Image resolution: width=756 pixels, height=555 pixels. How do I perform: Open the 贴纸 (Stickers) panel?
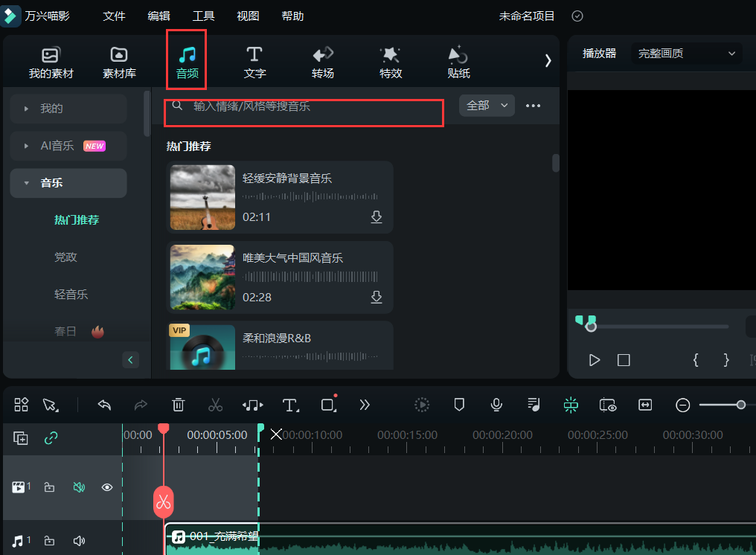tap(458, 60)
